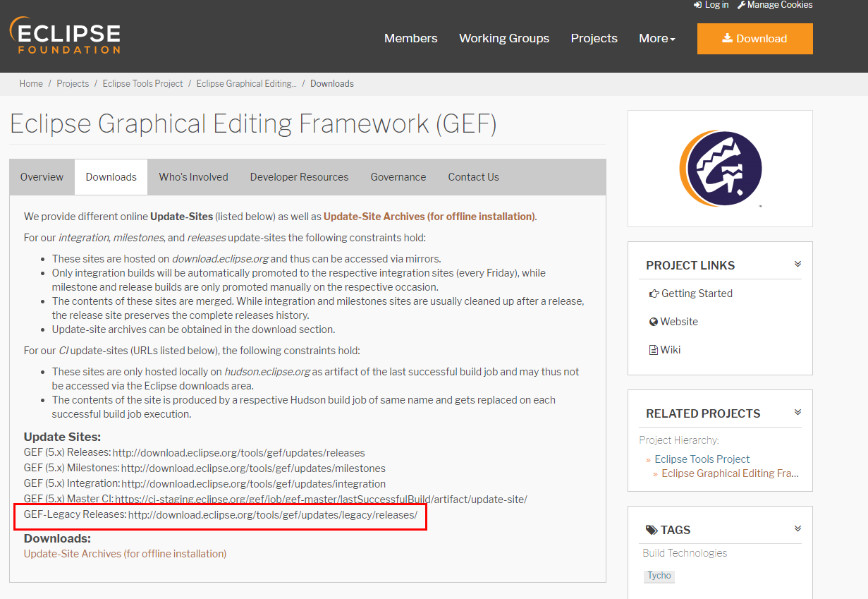Select the Downloads tab
Image resolution: width=868 pixels, height=599 pixels.
tap(111, 177)
